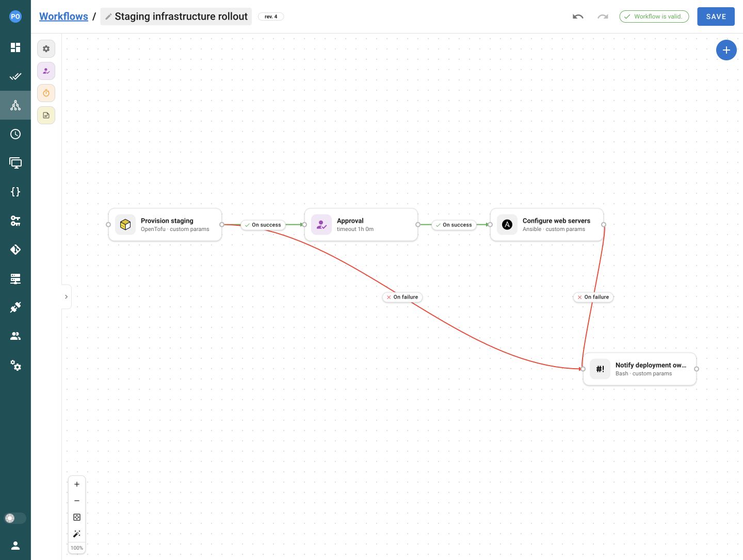Fit the workflow to view
This screenshot has width=743, height=560.
(77, 517)
